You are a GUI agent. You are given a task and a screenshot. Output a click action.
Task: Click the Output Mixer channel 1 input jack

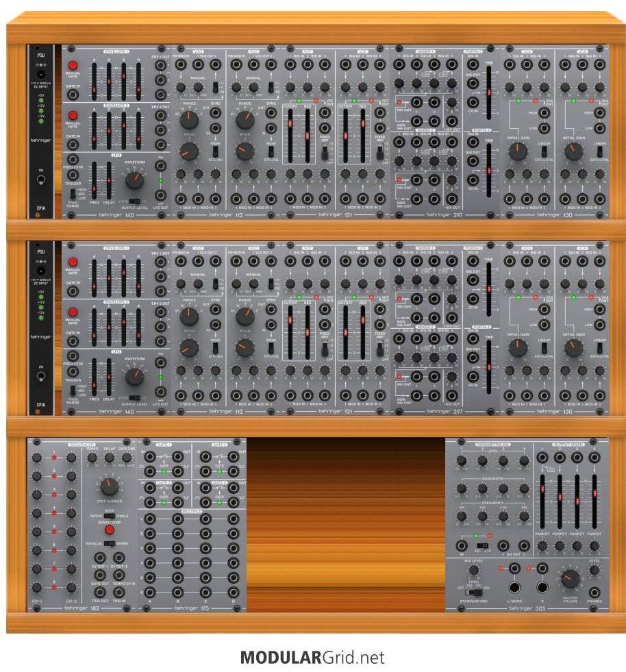click(x=542, y=458)
